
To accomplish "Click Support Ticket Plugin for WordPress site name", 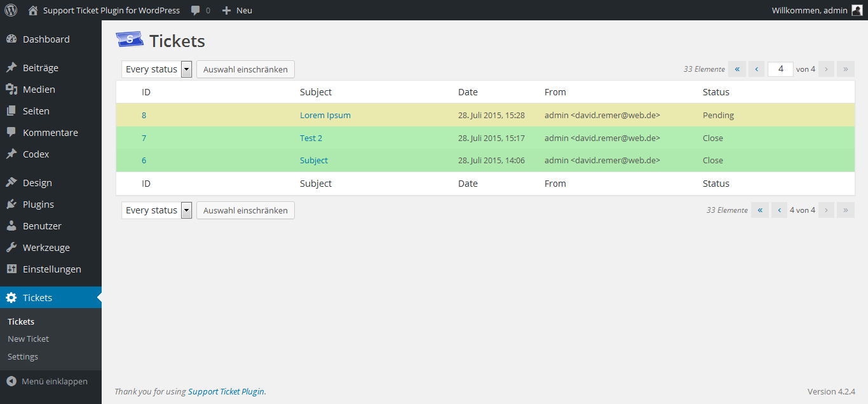I will (111, 10).
